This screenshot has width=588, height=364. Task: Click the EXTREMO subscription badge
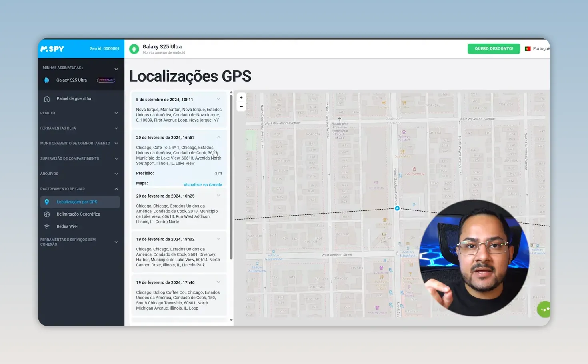pos(106,80)
